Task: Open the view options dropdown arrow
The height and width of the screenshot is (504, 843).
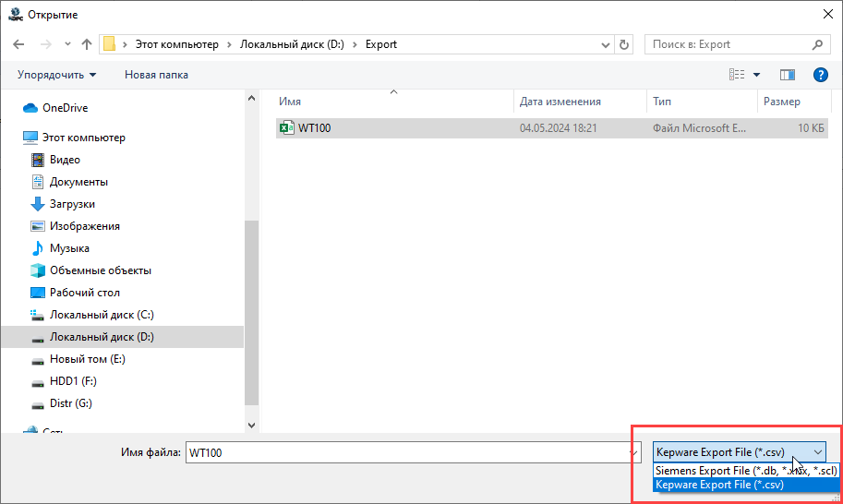Action: pos(756,75)
